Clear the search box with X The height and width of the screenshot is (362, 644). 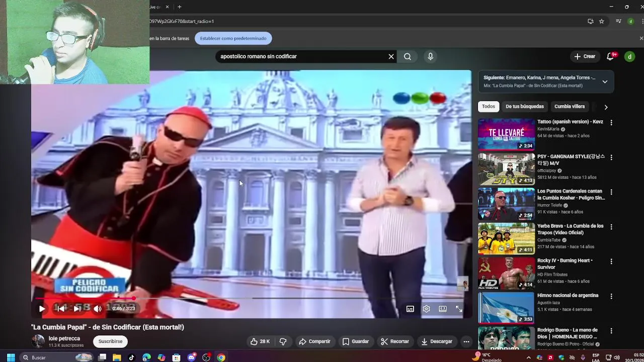[391, 56]
